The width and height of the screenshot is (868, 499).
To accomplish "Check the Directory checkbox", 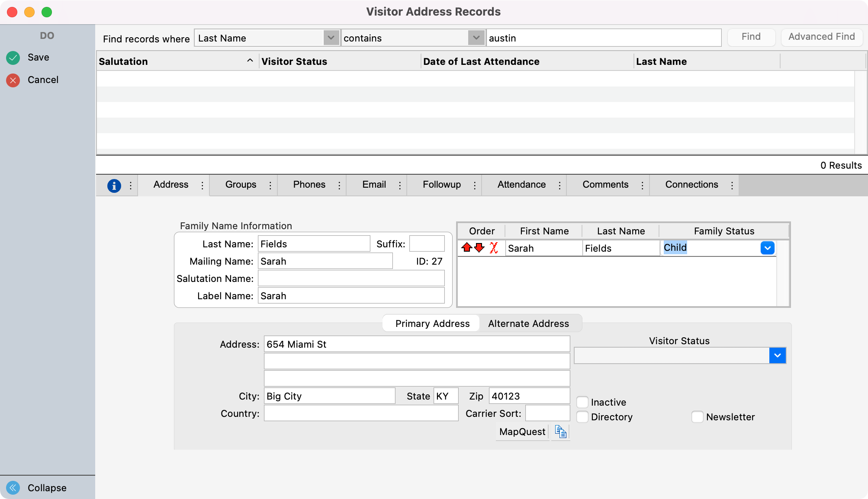I will 582,416.
